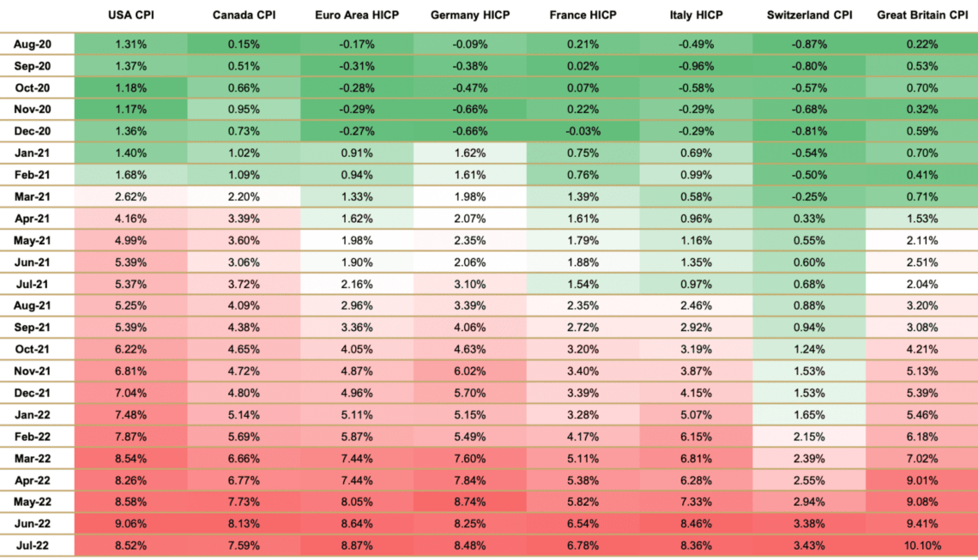Screen dimensions: 978x560
Task: Select Euro Area HICP 8.87% for Jul-22
Action: tap(356, 545)
